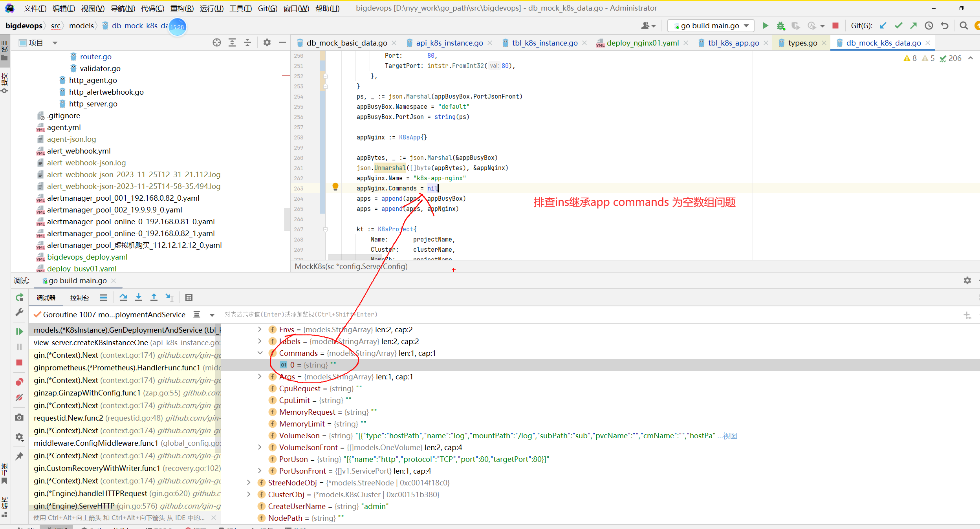Switch to the 控制台 console tab
The image size is (980, 529).
tap(79, 298)
